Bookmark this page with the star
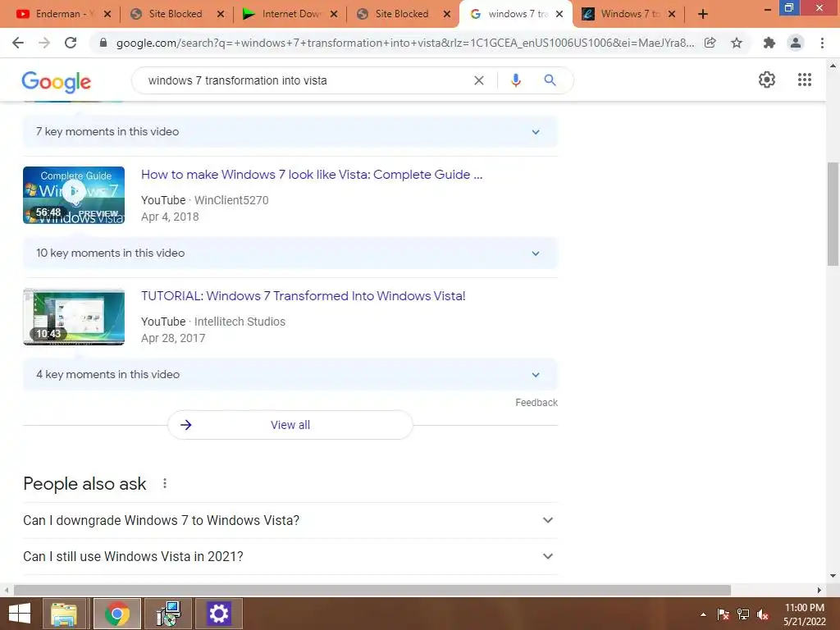This screenshot has height=630, width=840. (x=737, y=43)
